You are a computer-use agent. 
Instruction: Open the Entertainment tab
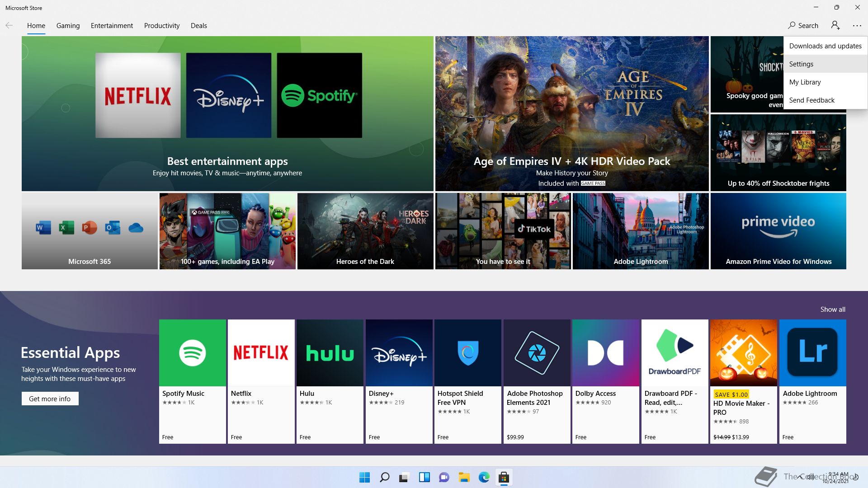click(x=112, y=26)
